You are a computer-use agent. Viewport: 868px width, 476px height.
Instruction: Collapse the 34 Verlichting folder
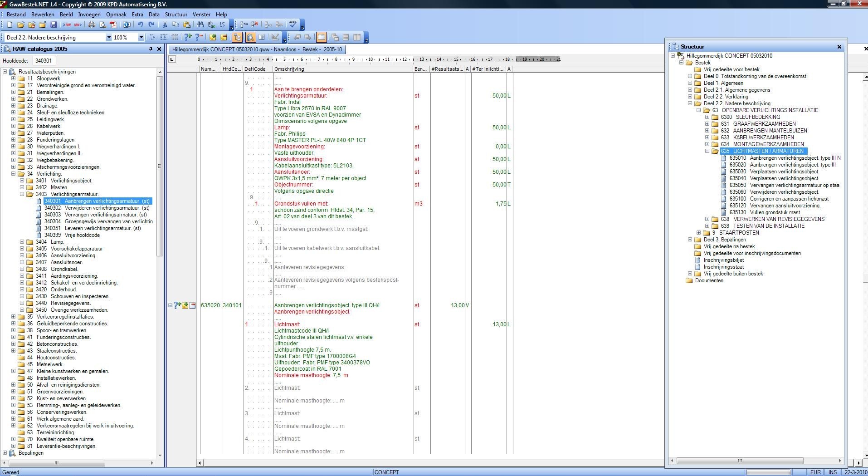click(13, 174)
